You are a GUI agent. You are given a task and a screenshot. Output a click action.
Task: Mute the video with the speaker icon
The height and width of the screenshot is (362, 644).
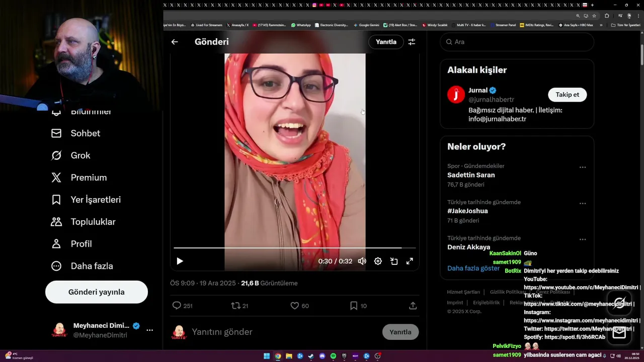[x=362, y=261]
